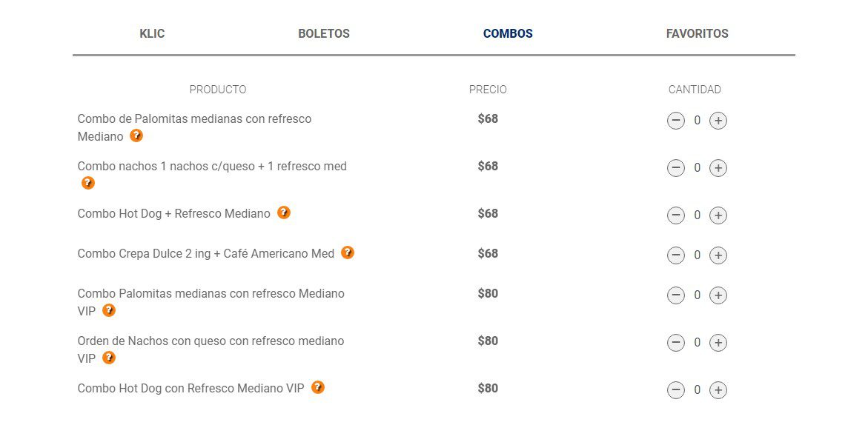Add one Combo Hot Dog + Refresco Mediano
The image size is (868, 425).
click(718, 215)
